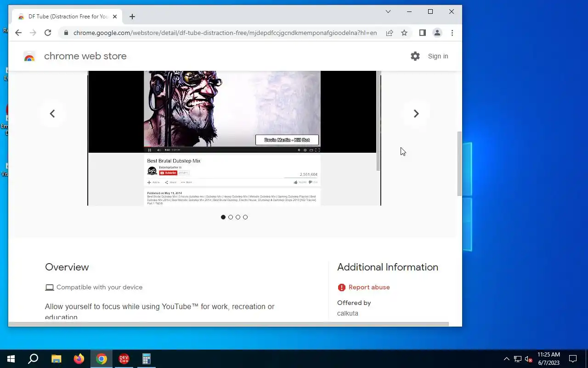Open a new tab with plus button
Screen dimensions: 588x368
click(x=132, y=17)
